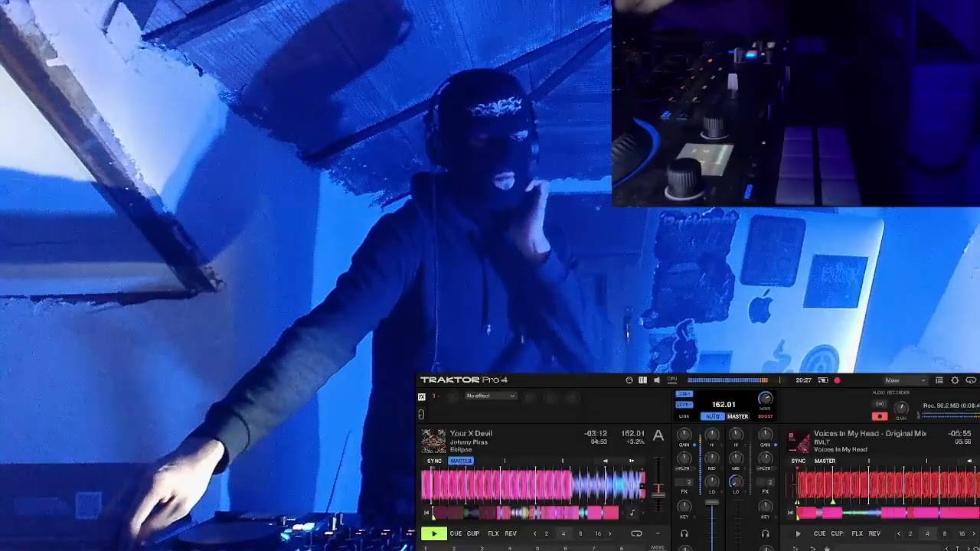Click channel A volume fader handle
980x551 pixels.
coord(712,502)
